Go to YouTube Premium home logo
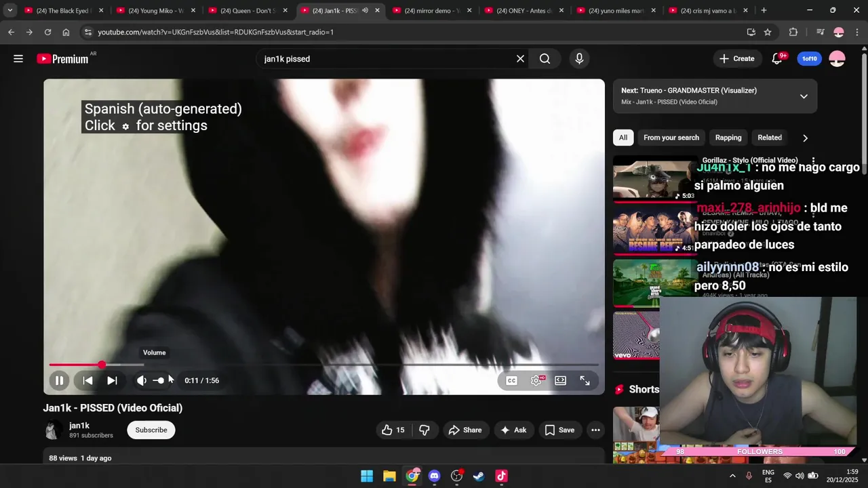This screenshot has width=868, height=488. tap(62, 59)
